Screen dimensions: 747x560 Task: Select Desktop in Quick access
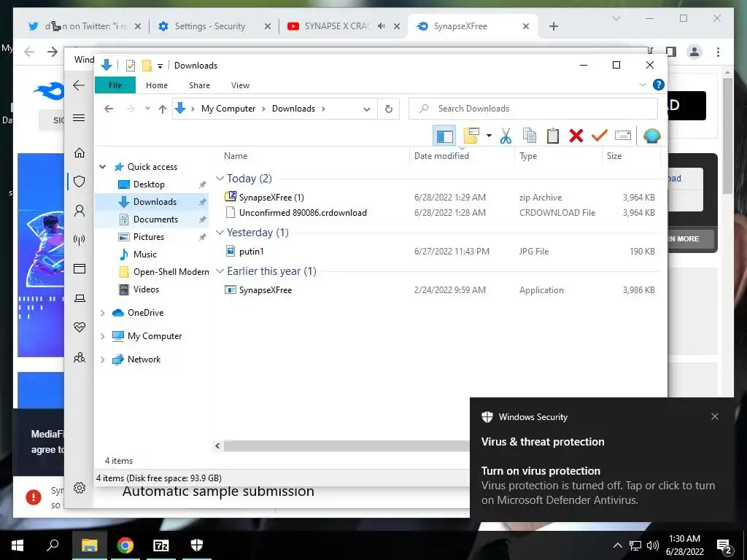coord(149,184)
